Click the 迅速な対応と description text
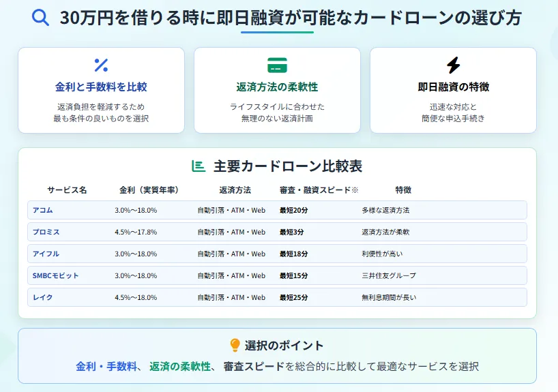Viewport: 558px width, 392px height. (453, 107)
